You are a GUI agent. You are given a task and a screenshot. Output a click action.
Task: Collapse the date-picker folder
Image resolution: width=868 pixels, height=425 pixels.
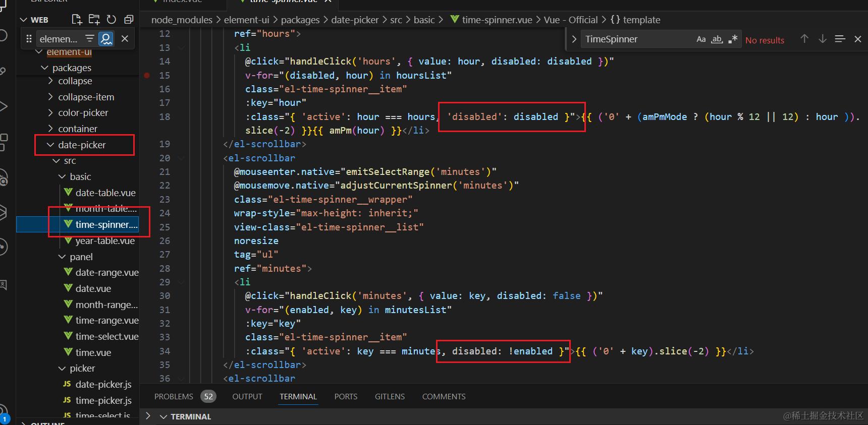pyautogui.click(x=50, y=145)
